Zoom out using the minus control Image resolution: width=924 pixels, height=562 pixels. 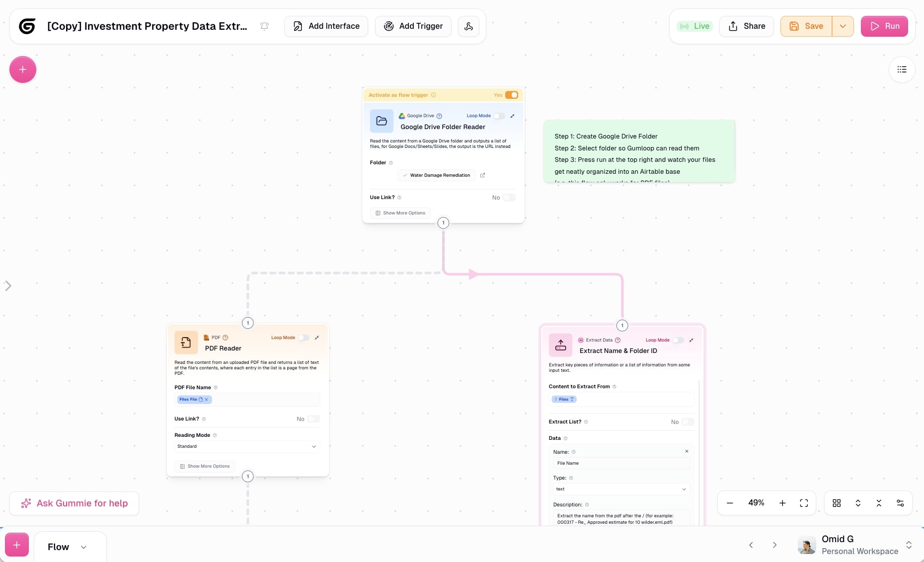[x=730, y=503]
